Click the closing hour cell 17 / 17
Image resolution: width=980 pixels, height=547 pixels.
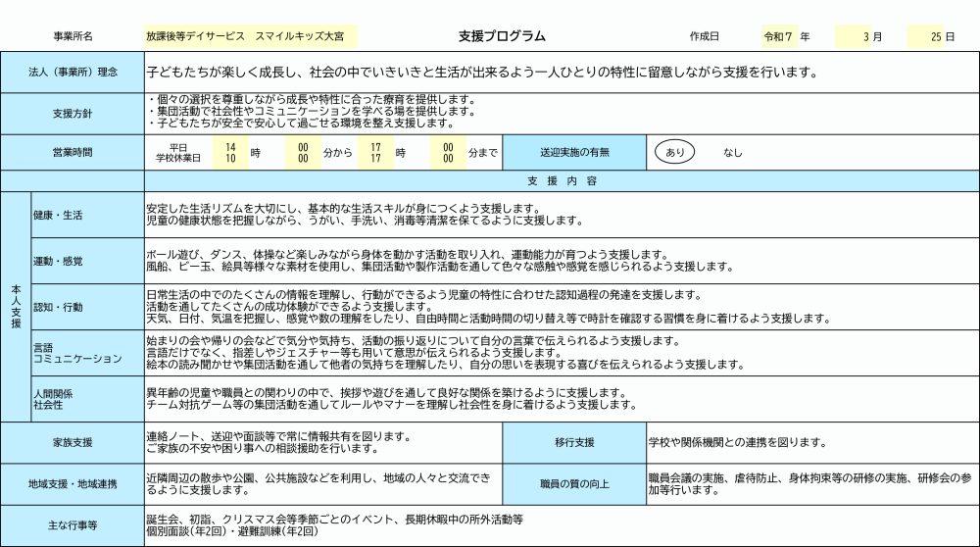(x=375, y=153)
